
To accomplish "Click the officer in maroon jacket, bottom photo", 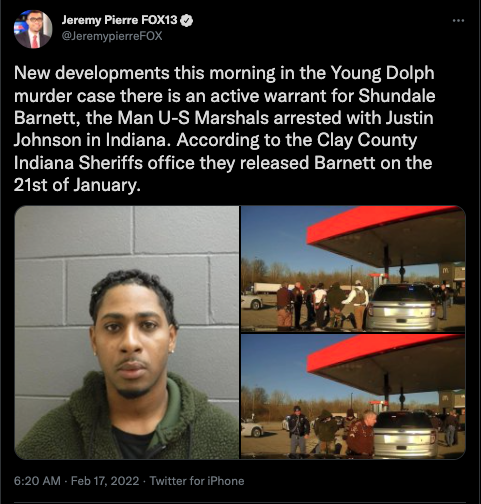I will (362, 433).
